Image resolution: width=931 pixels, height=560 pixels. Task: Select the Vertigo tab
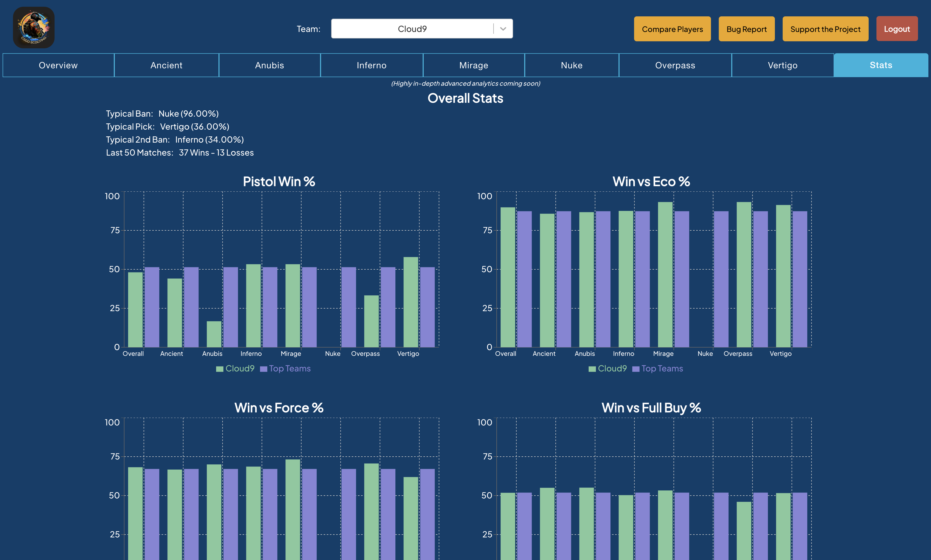tap(783, 65)
